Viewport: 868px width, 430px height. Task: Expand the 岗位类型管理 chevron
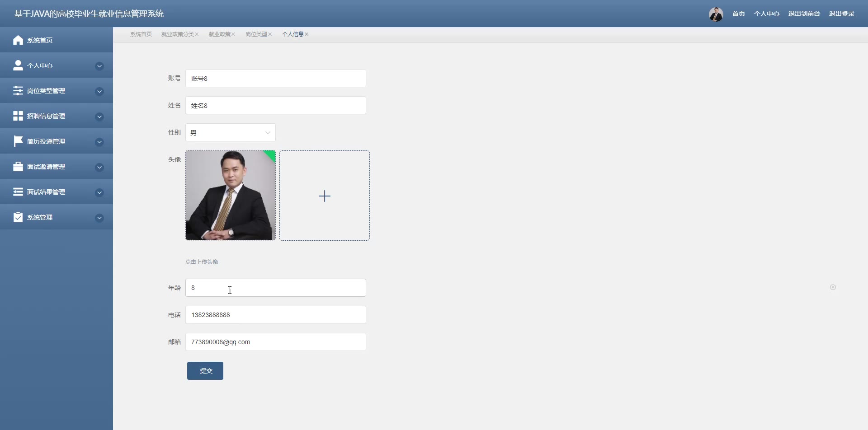(x=99, y=92)
